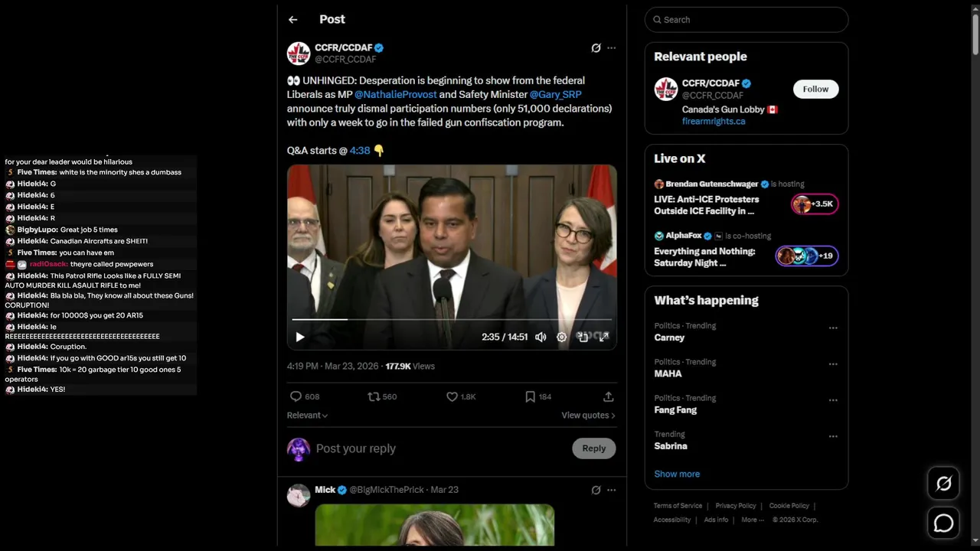Open picture-in-picture mode for video

coord(583,337)
